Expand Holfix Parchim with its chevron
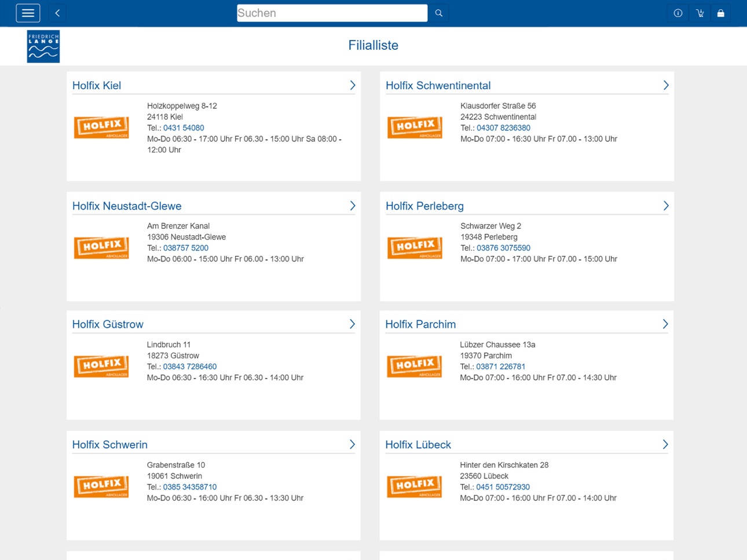747x560 pixels. pyautogui.click(x=665, y=324)
